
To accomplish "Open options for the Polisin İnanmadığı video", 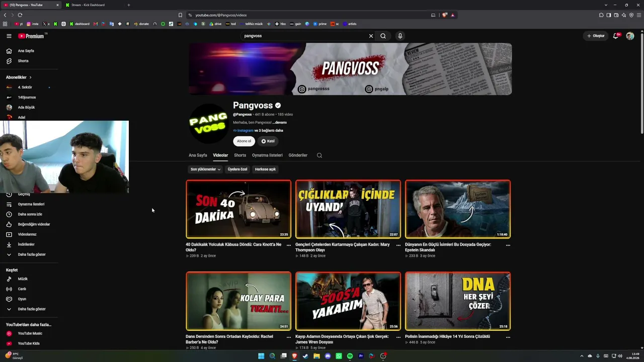I will (x=508, y=337).
